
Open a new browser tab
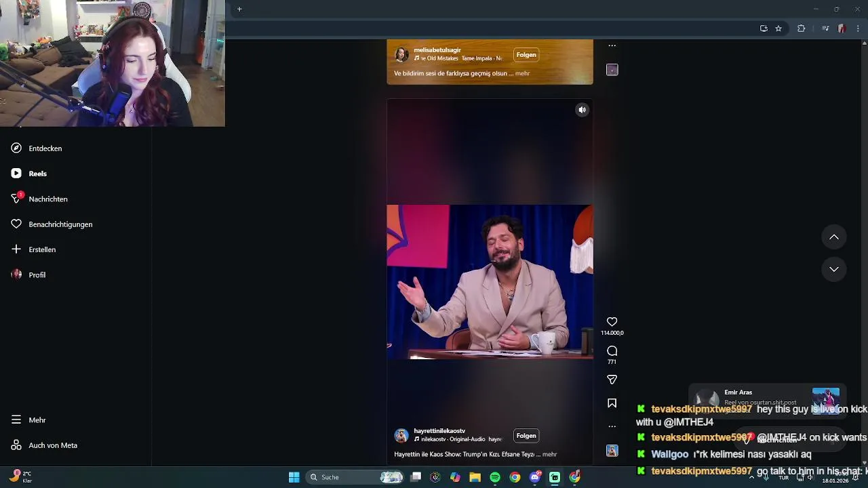pos(239,9)
